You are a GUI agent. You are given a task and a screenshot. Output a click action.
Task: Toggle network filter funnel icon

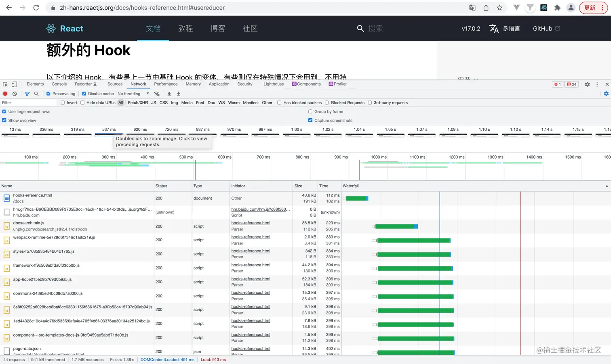[27, 94]
